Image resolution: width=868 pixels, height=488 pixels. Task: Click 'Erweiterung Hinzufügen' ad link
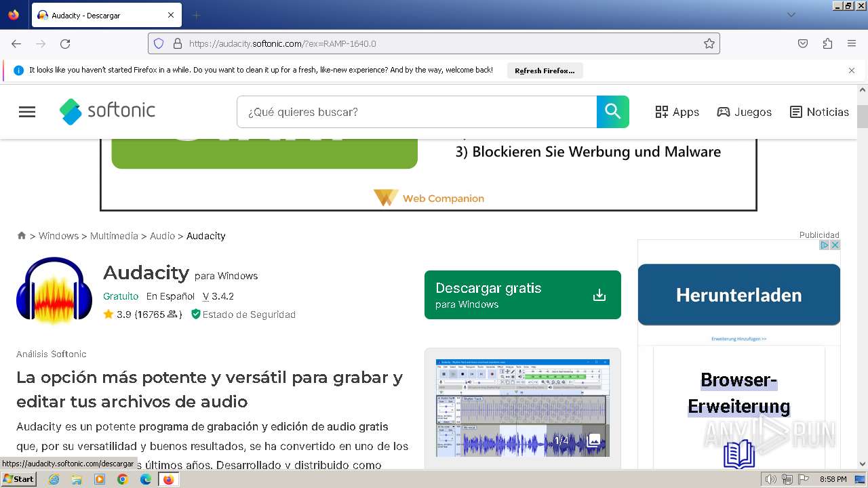click(x=739, y=338)
